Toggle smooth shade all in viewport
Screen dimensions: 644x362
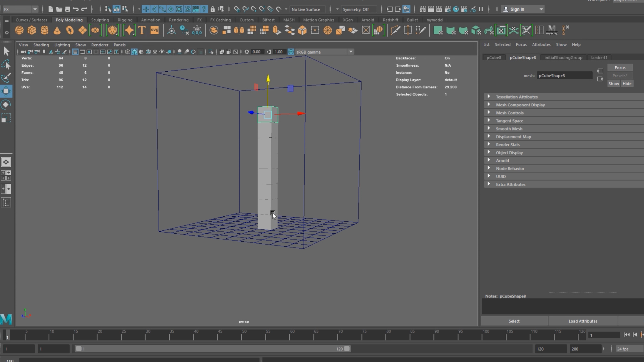[134, 52]
